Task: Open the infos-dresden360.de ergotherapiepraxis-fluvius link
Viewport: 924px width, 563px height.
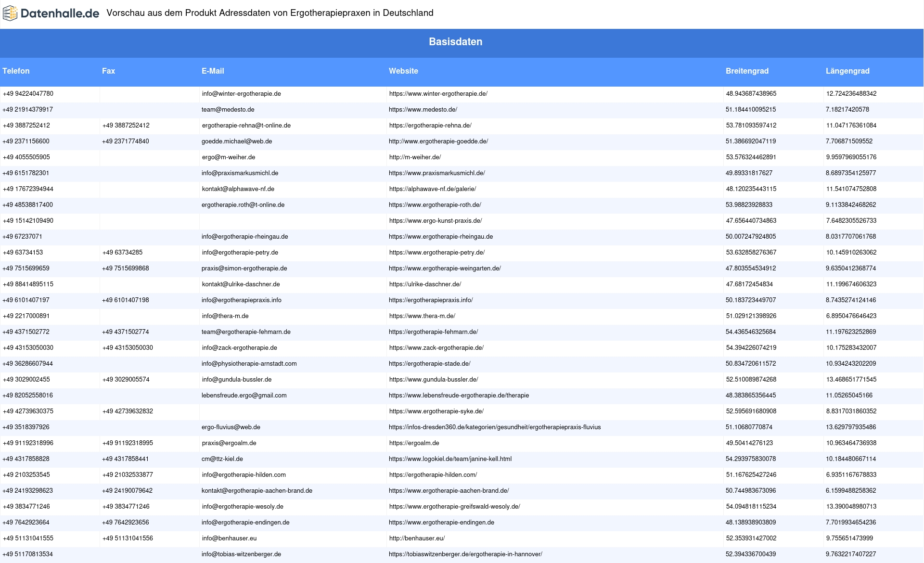Action: click(x=495, y=427)
